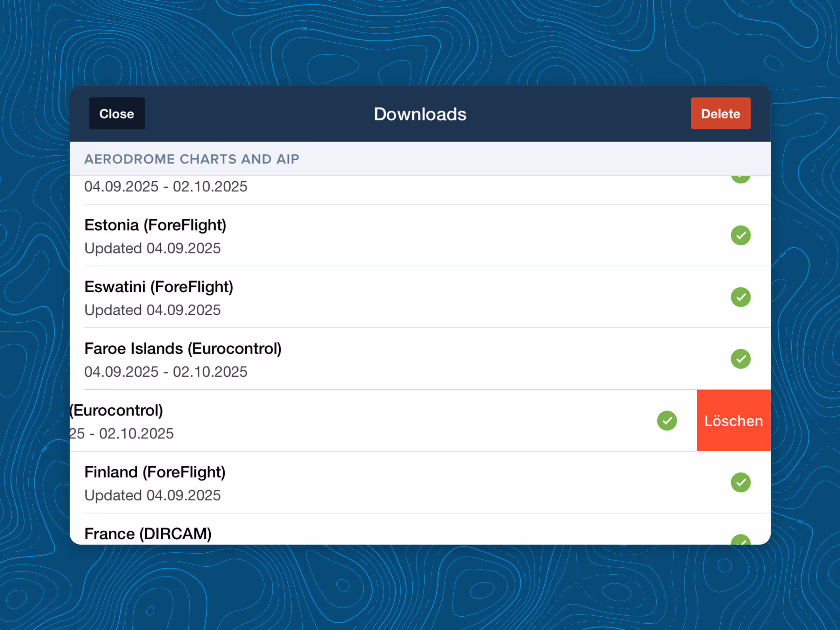Select Eswatini (ForeFlight) list row
840x630 pixels.
tap(380, 297)
